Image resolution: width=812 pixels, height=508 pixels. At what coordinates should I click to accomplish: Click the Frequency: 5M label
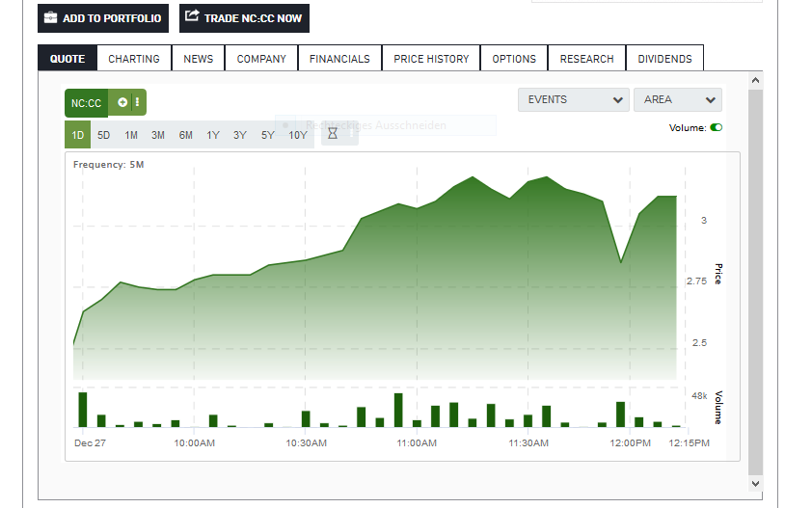coord(108,164)
